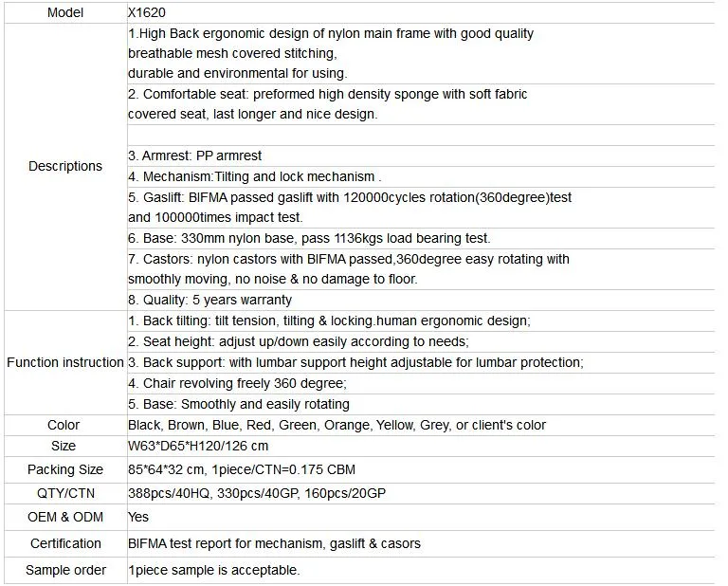Click the Function instruction row header

(x=64, y=362)
